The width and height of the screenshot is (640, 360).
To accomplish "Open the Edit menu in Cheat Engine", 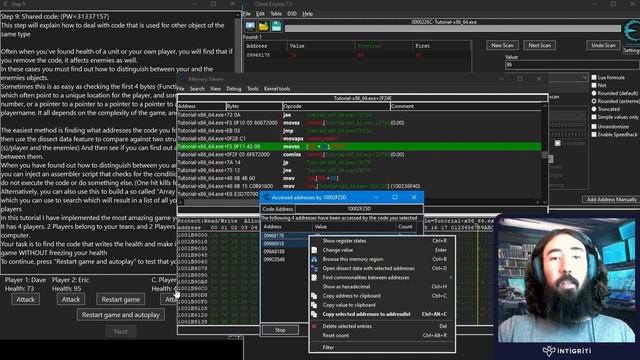I will 260,13.
